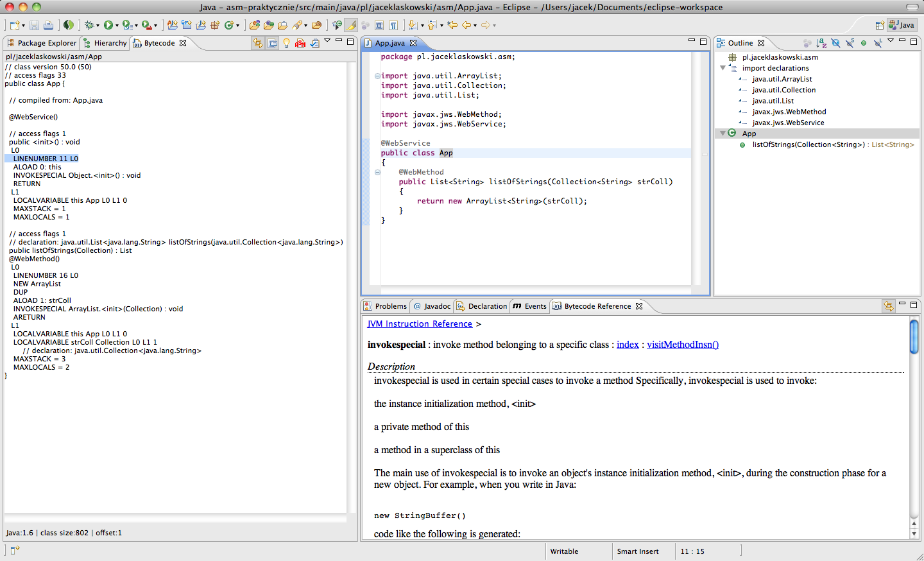924x561 pixels.
Task: Open the Declaration tab
Action: [482, 306]
